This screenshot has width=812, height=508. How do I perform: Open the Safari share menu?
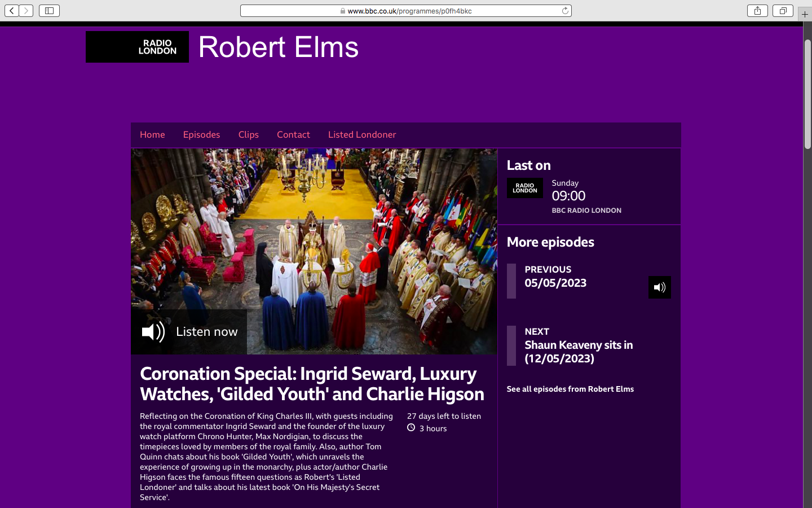click(757, 11)
